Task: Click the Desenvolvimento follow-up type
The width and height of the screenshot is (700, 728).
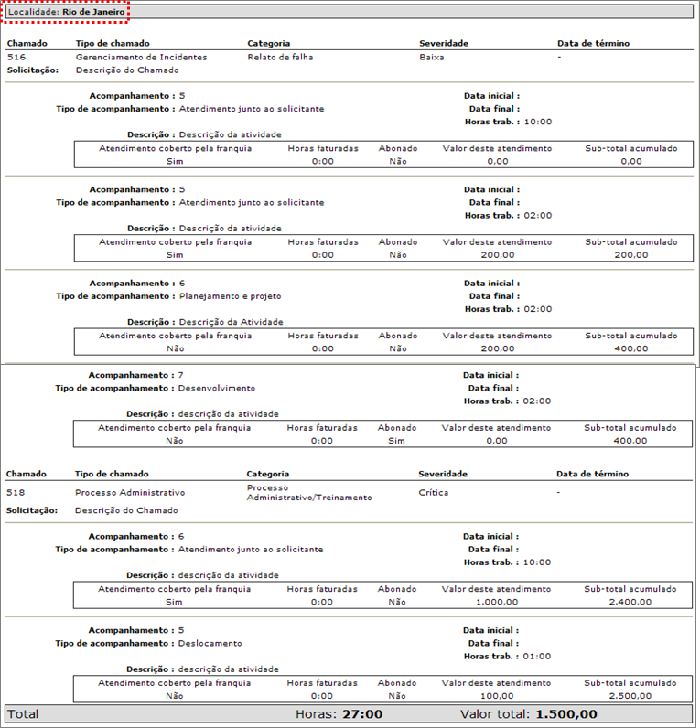Action: tap(218, 388)
